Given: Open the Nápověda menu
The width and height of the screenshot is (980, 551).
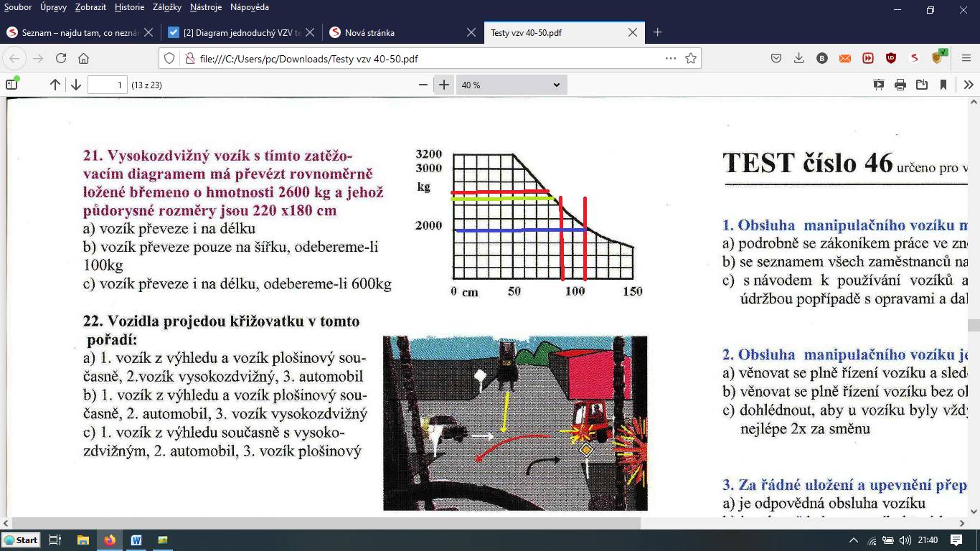Looking at the screenshot, I should tap(250, 7).
